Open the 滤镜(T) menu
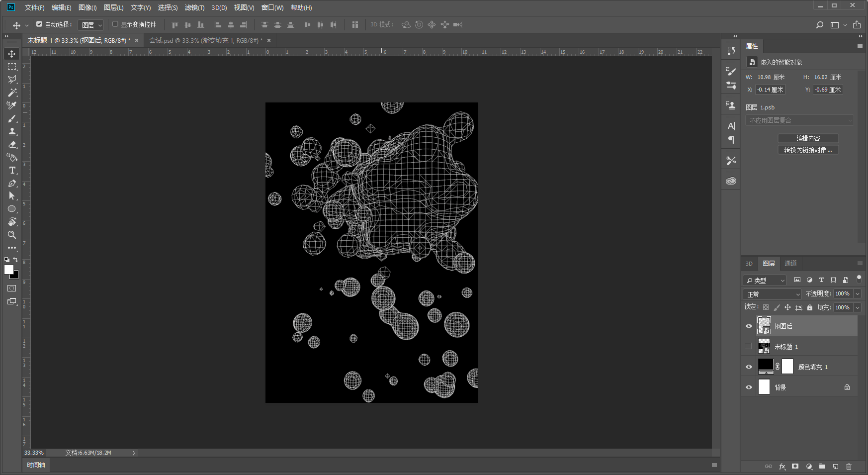The width and height of the screenshot is (868, 475). point(194,7)
